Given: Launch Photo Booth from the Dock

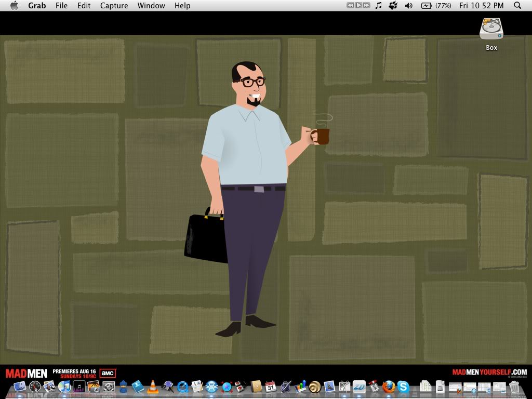Looking at the screenshot, I should click(241, 387).
